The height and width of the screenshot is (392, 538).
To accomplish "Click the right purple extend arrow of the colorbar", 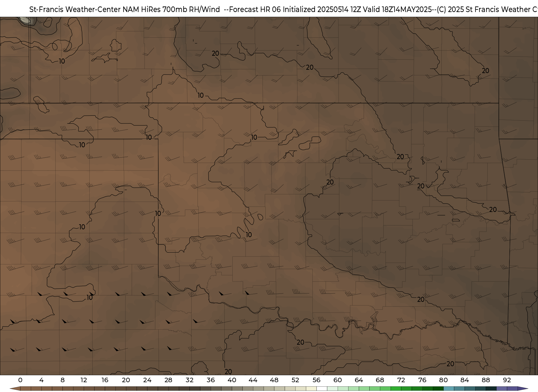I will tap(523, 389).
